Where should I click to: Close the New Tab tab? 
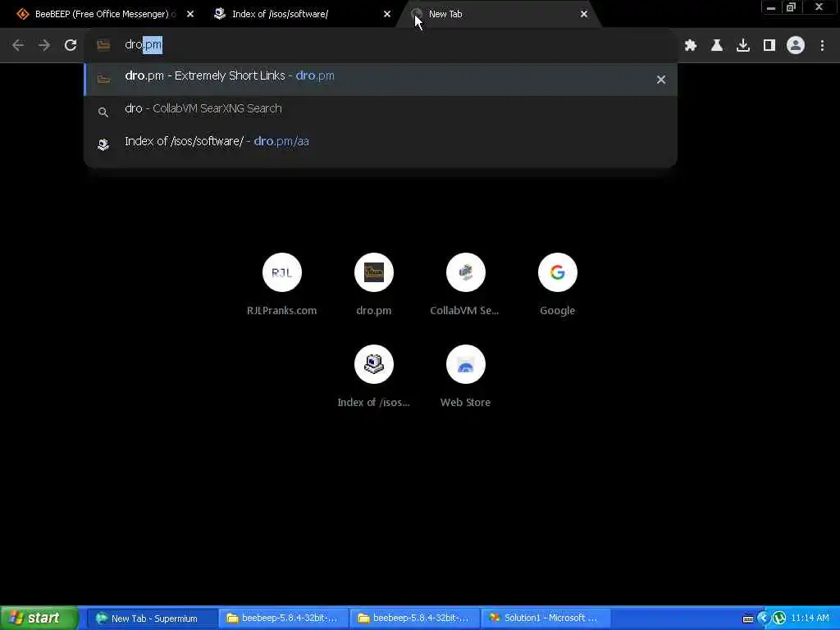coord(584,14)
